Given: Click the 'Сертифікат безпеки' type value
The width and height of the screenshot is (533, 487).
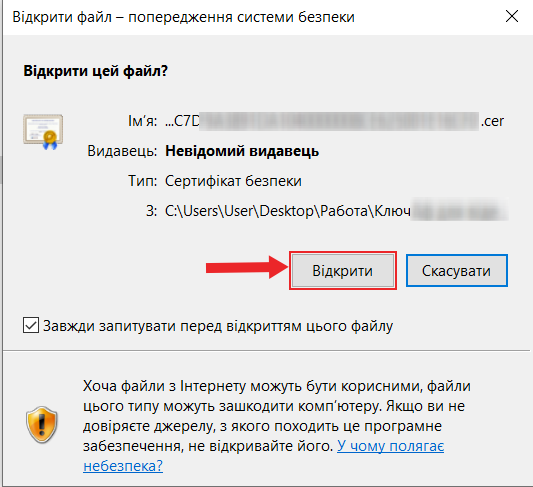Looking at the screenshot, I should (233, 181).
